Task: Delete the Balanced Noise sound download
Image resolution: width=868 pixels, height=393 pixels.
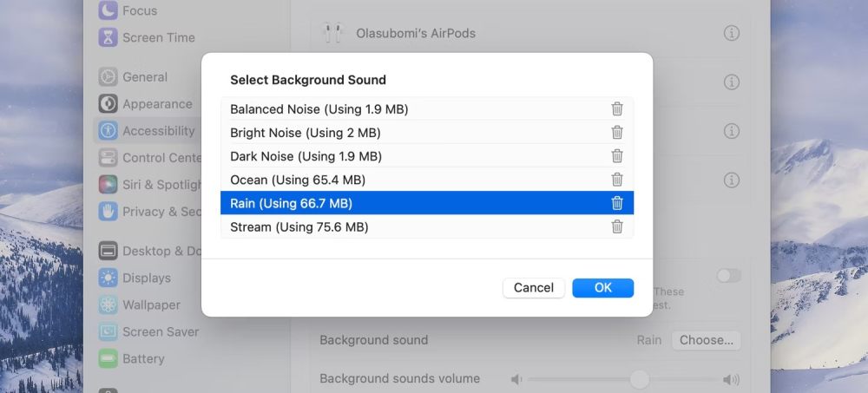Action: click(x=617, y=109)
